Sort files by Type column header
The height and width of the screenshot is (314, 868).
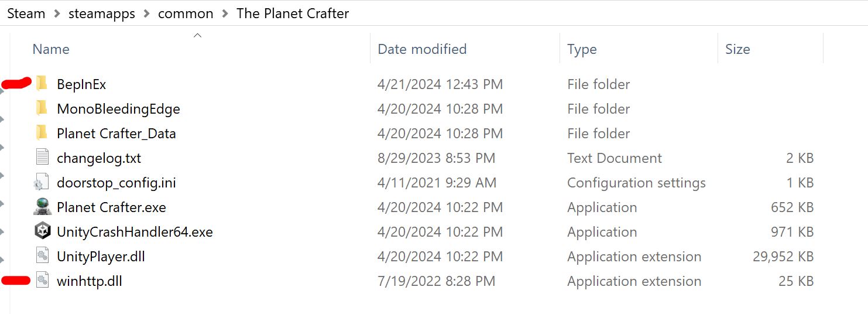(x=582, y=49)
